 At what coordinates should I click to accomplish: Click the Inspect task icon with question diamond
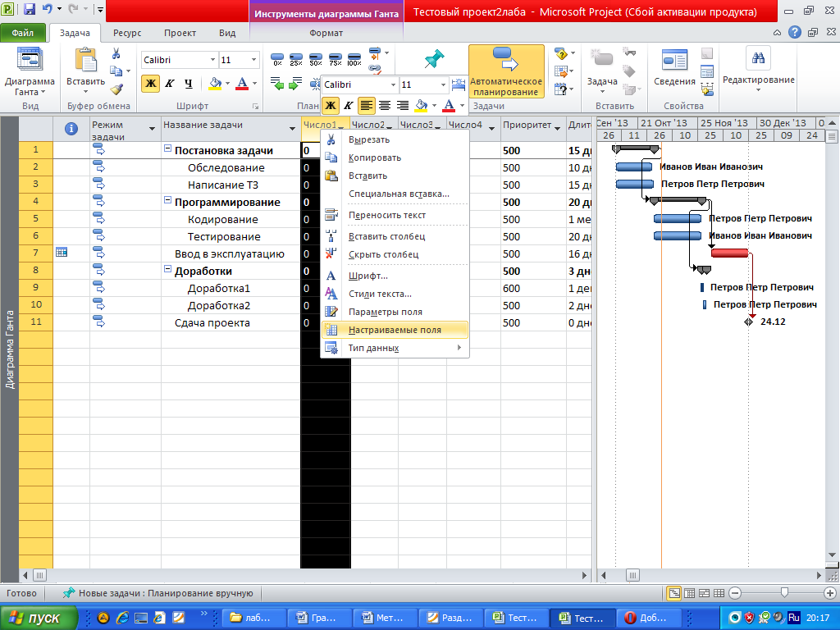[x=561, y=53]
